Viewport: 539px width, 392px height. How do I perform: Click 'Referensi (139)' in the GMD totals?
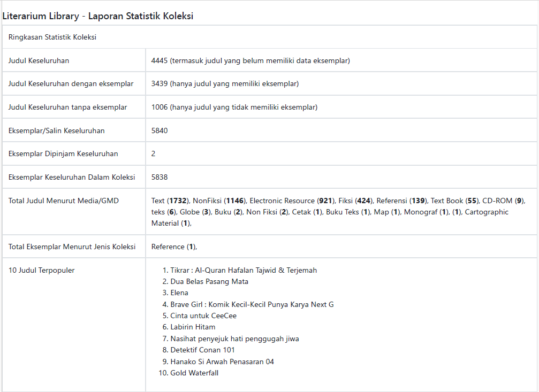pos(401,201)
